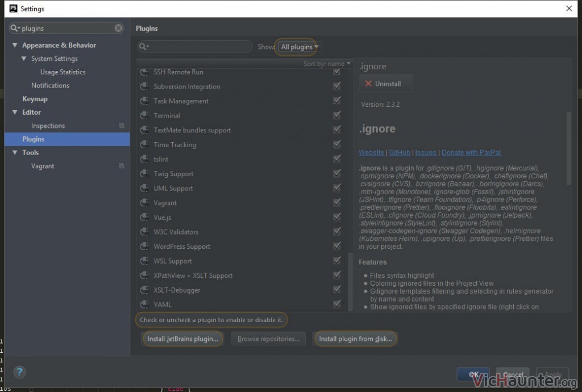Click the W3C Validators plugin icon

(x=144, y=232)
